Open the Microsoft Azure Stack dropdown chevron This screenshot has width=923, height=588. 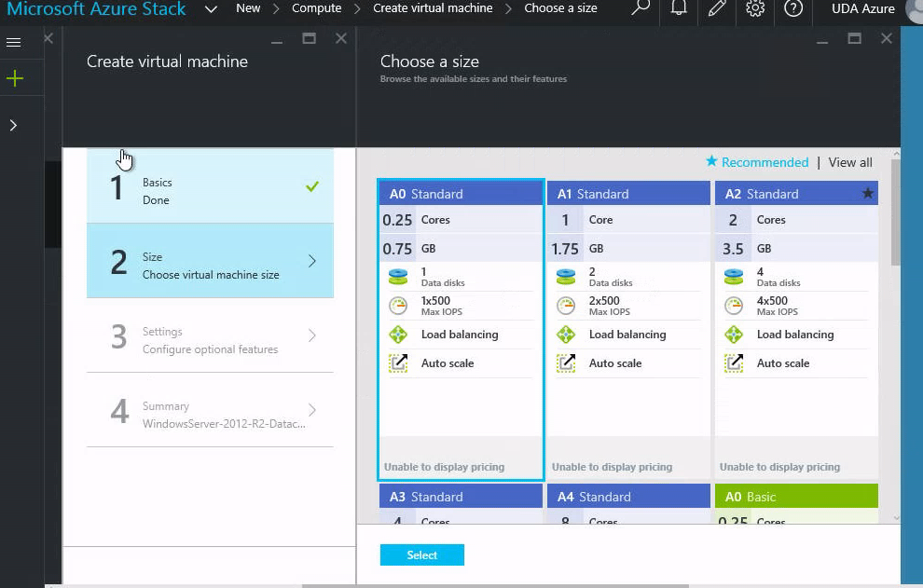pos(211,8)
